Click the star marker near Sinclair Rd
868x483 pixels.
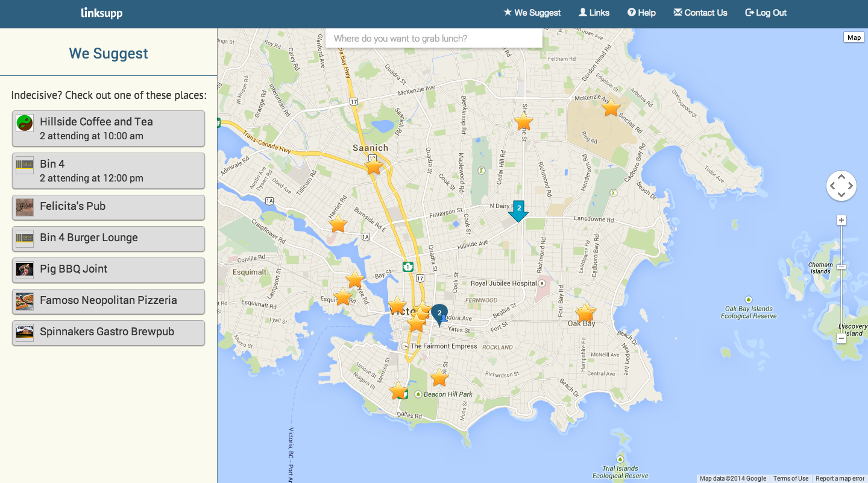(611, 107)
